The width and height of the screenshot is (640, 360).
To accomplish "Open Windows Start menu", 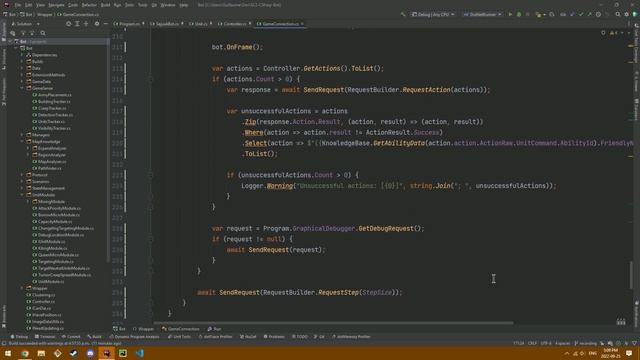I will [x=8, y=353].
